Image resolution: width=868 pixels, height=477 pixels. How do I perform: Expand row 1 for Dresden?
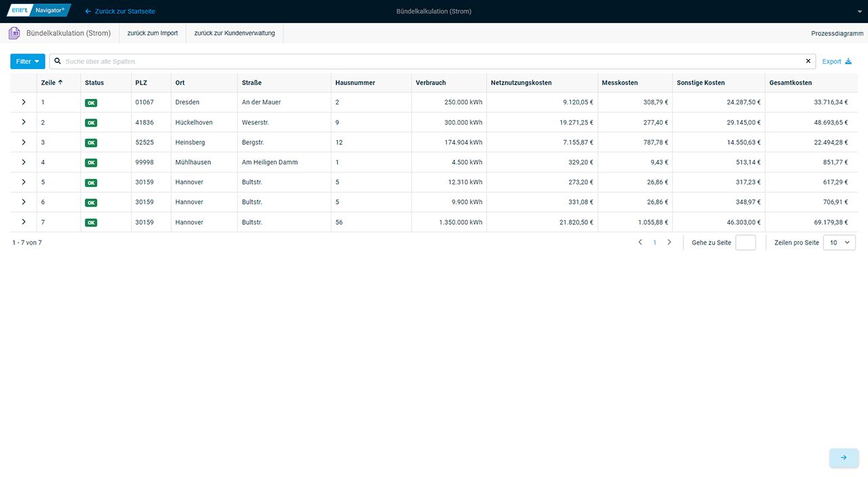tap(24, 102)
